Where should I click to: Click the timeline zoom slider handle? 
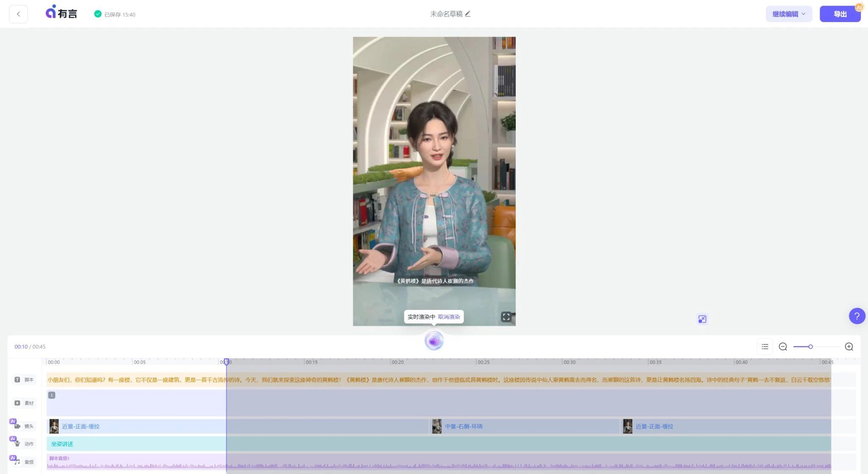click(x=810, y=346)
